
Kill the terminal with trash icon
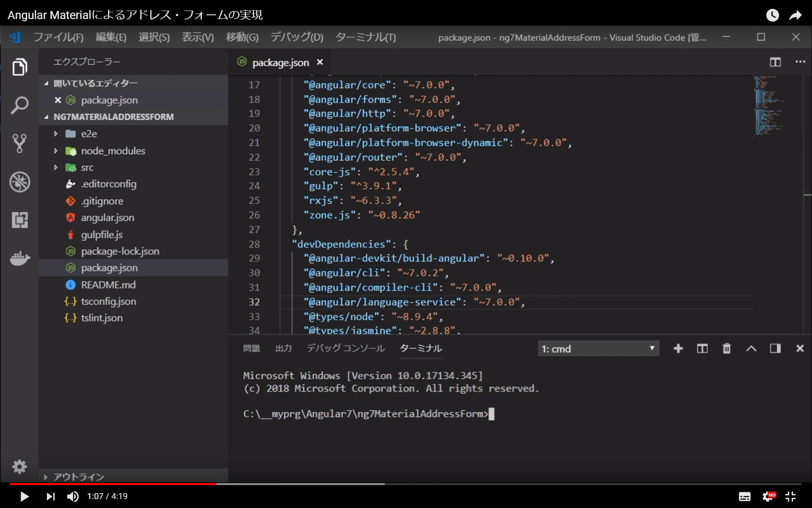(x=727, y=348)
